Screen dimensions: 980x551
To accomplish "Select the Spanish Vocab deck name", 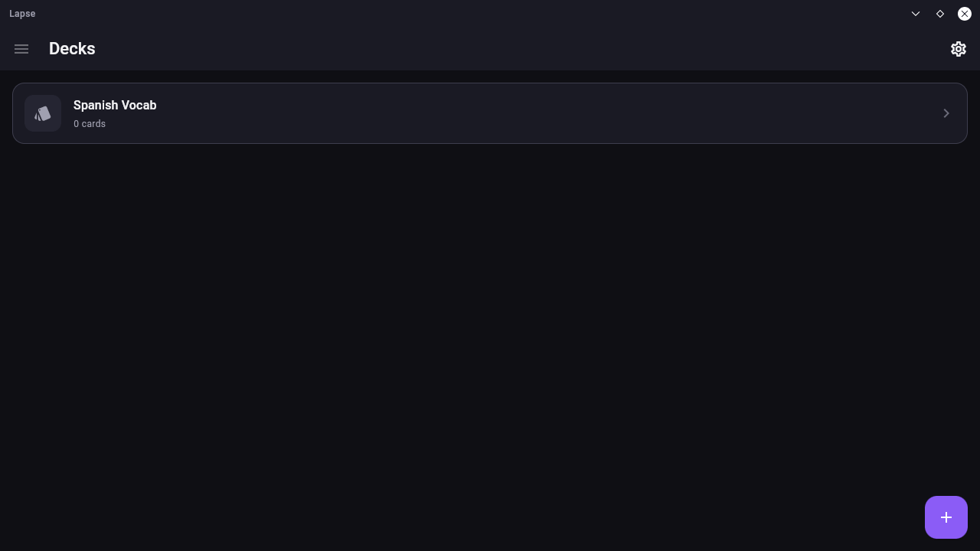I will pos(115,105).
